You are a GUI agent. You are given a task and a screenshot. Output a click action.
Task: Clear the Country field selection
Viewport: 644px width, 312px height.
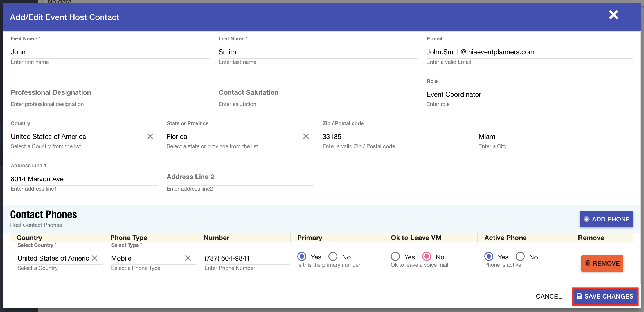pos(150,136)
